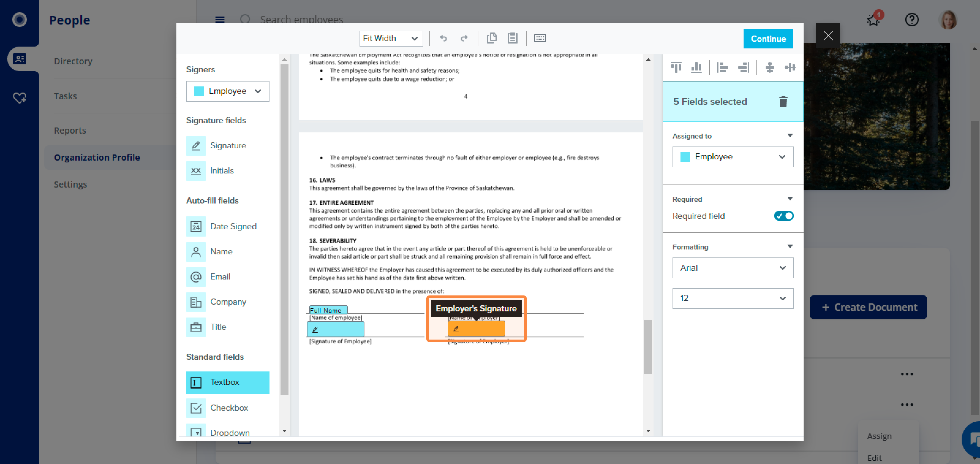Image resolution: width=980 pixels, height=464 pixels.
Task: Go to Directory in People menu
Action: click(73, 61)
